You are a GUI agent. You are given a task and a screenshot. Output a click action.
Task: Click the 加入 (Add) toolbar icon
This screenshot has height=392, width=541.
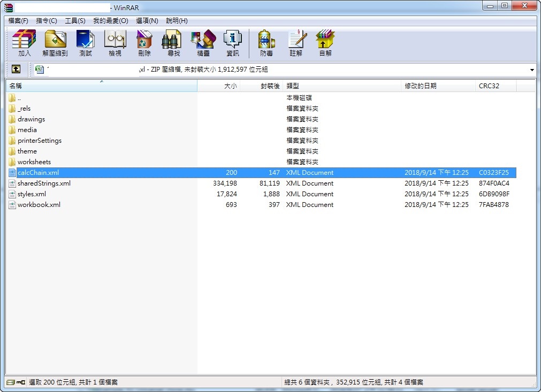(25, 43)
